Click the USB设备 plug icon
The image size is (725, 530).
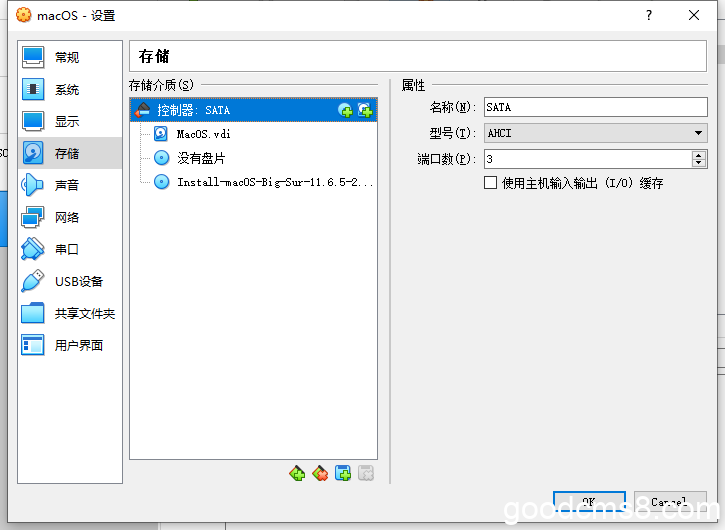pyautogui.click(x=33, y=281)
